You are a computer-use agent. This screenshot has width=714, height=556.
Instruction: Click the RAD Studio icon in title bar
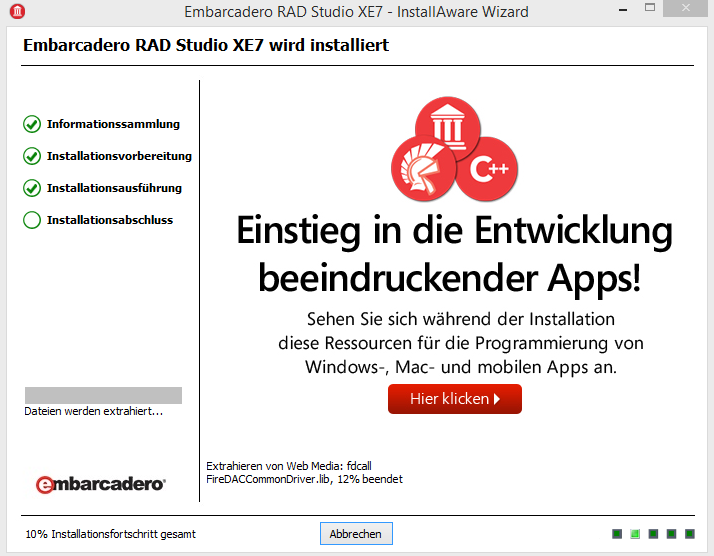[x=17, y=11]
